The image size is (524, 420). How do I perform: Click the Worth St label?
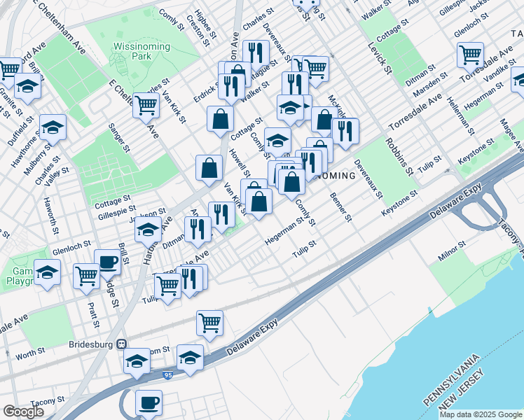click(x=30, y=353)
